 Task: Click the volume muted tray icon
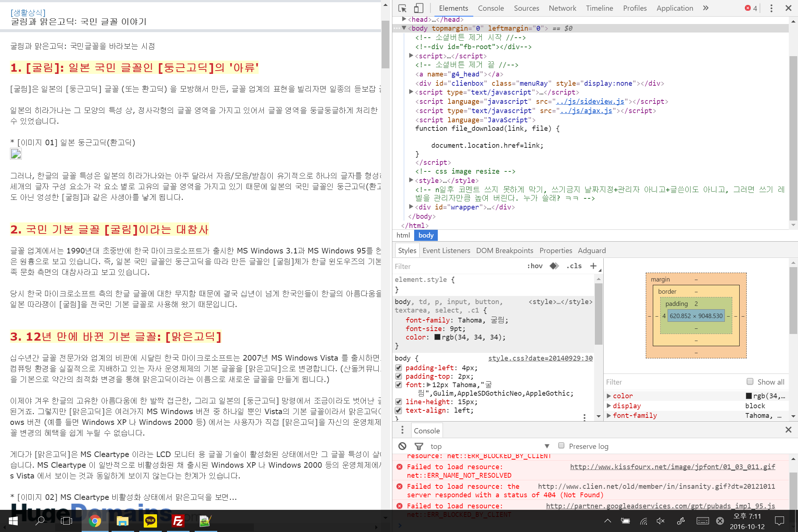point(661,521)
